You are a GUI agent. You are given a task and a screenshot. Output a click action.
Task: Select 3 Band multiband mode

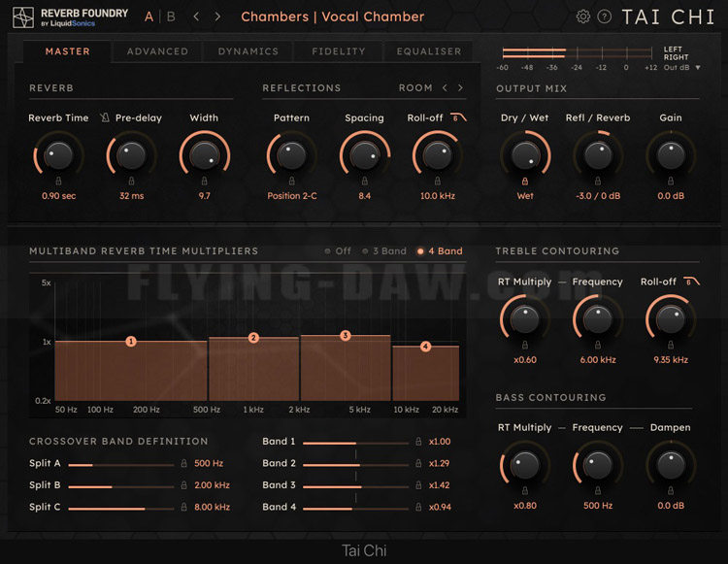(384, 251)
